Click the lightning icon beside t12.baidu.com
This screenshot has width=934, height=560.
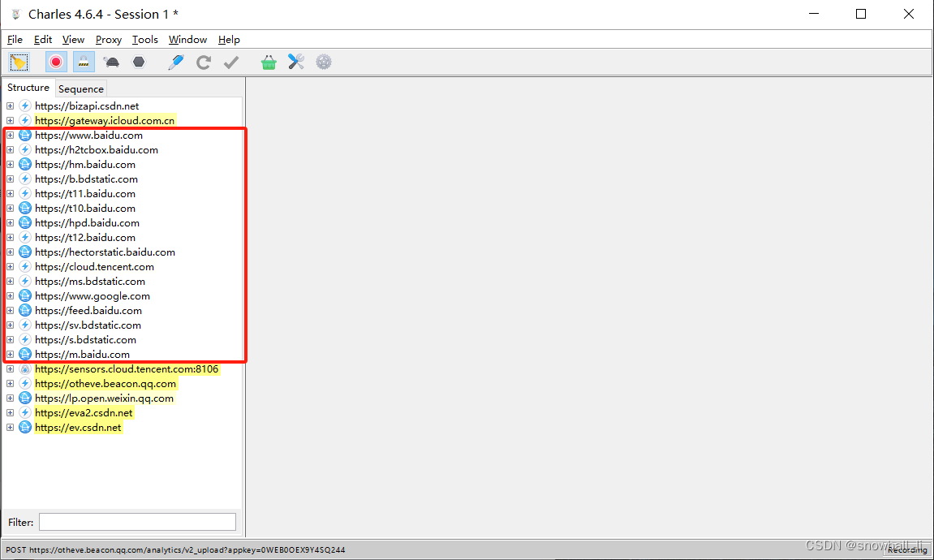25,237
